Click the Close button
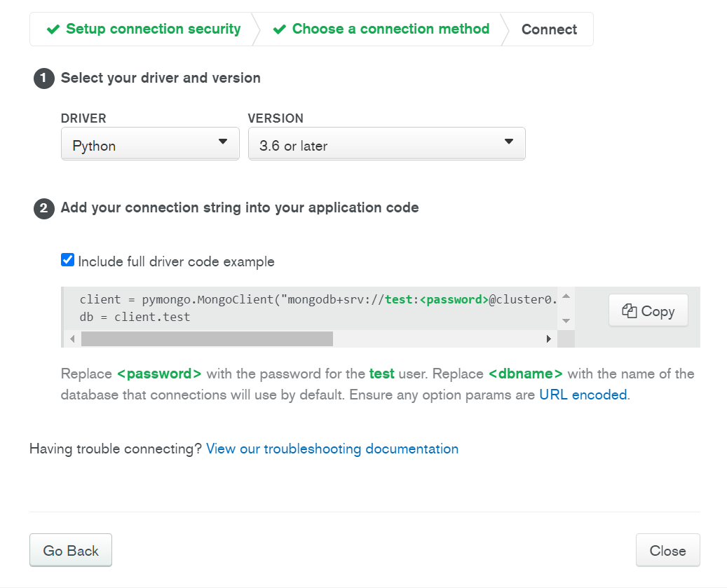The image size is (727, 588). [x=667, y=550]
